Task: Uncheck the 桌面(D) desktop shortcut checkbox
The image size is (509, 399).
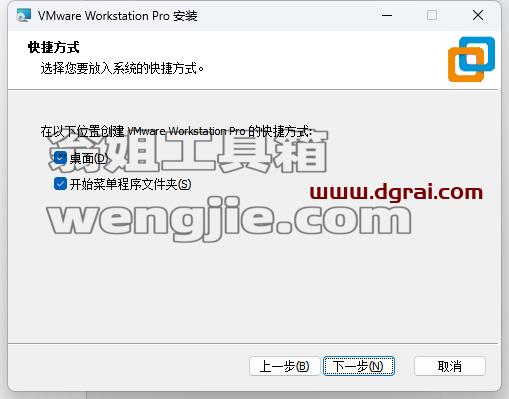Action: click(60, 158)
